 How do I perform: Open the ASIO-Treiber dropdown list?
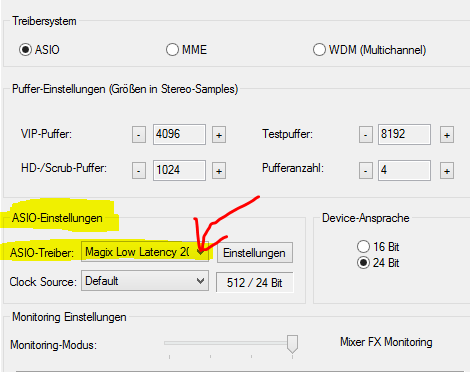(x=145, y=252)
